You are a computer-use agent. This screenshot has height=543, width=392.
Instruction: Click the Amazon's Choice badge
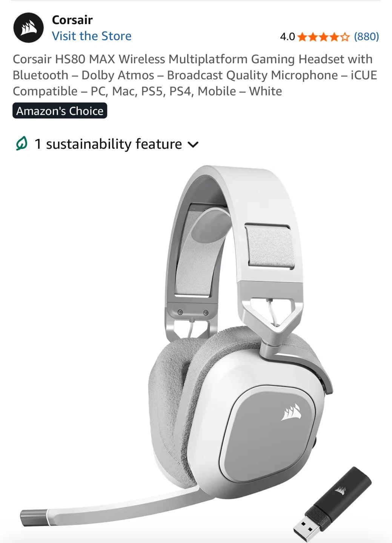(60, 110)
